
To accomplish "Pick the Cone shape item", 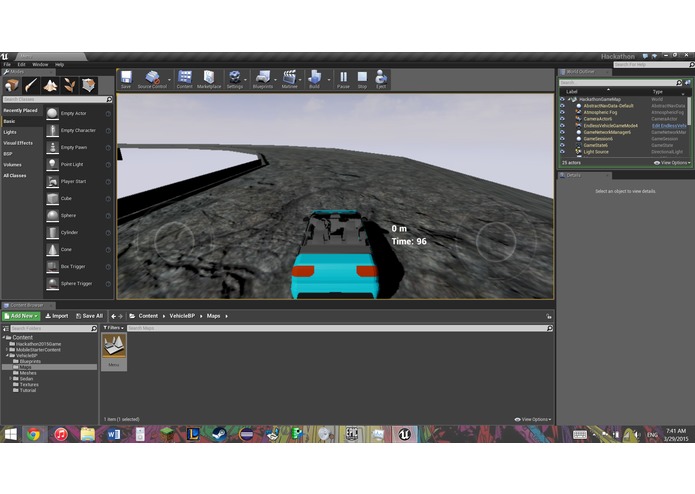I will 78,249.
